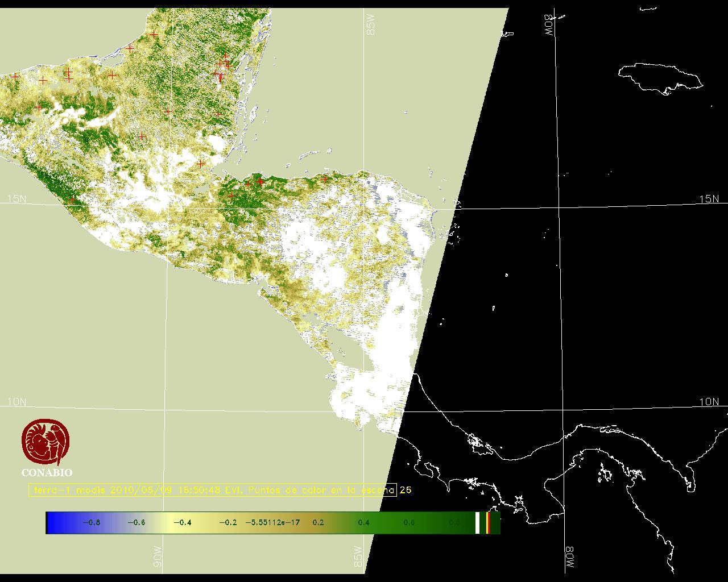Pick the 0.6 green value on the scale

[x=409, y=522]
